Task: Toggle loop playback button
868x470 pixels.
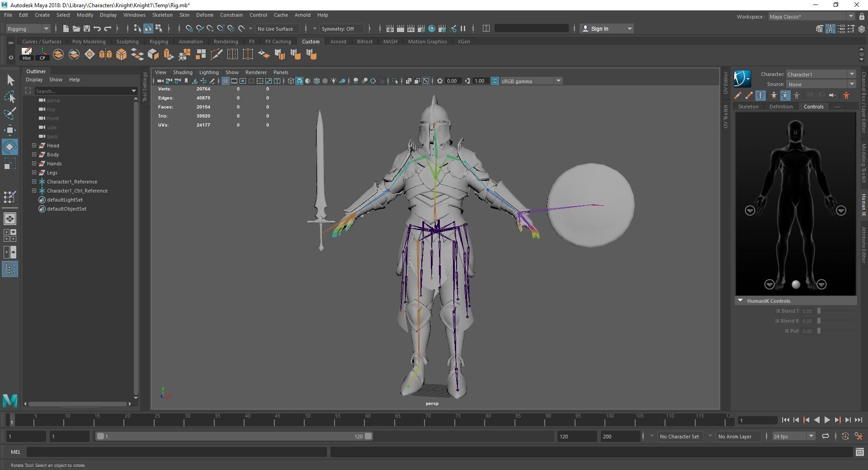Action: click(x=826, y=436)
